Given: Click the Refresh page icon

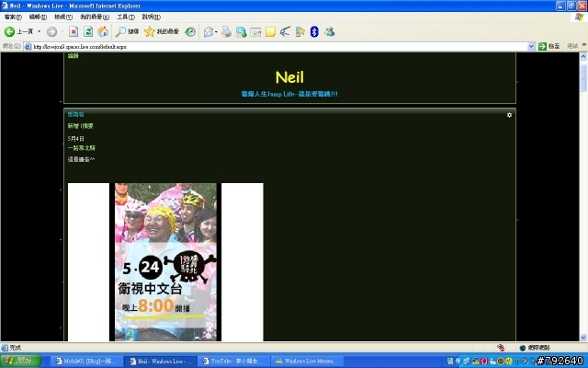Looking at the screenshot, I should (x=88, y=32).
